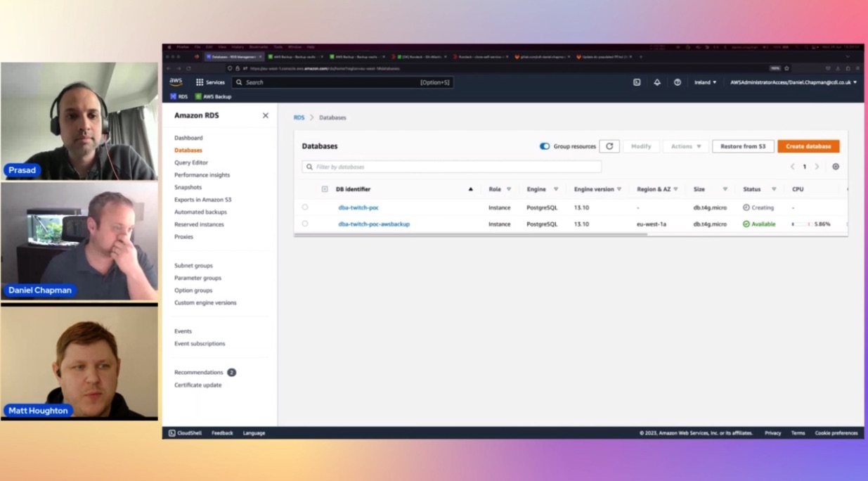Open table preferences gear icon
868x481 pixels.
point(836,167)
